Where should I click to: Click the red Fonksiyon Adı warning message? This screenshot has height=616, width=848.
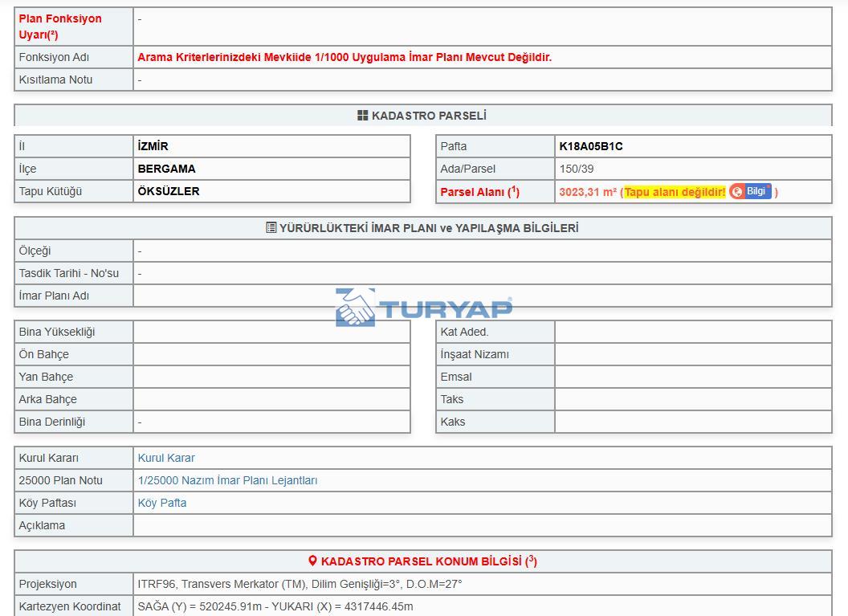pos(344,57)
